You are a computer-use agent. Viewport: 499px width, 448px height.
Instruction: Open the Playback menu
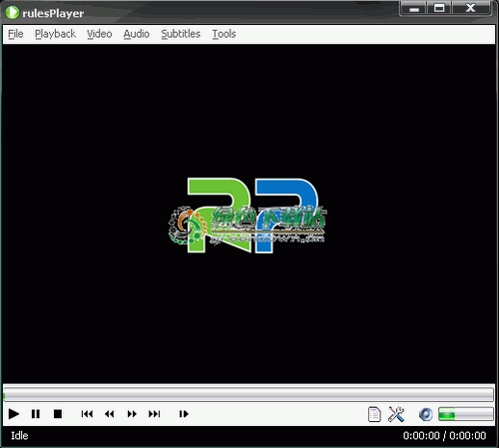click(55, 34)
